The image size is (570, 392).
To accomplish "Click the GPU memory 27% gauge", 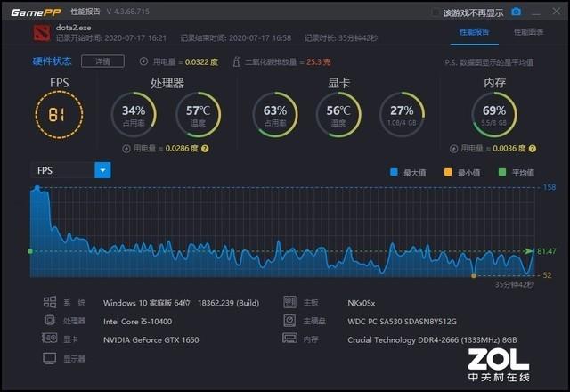I will point(402,115).
